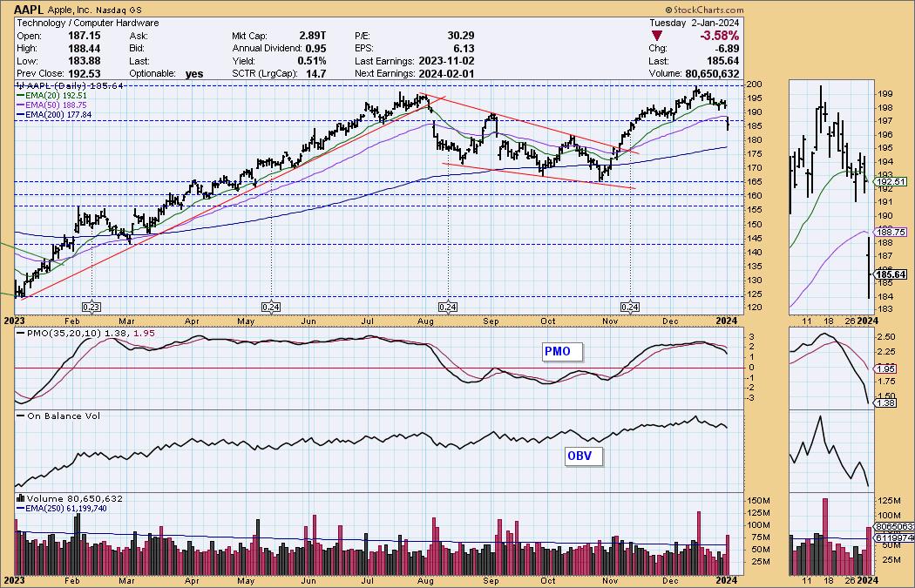Click the date 'Tuesday 2-Jan-2024'

click(695, 23)
